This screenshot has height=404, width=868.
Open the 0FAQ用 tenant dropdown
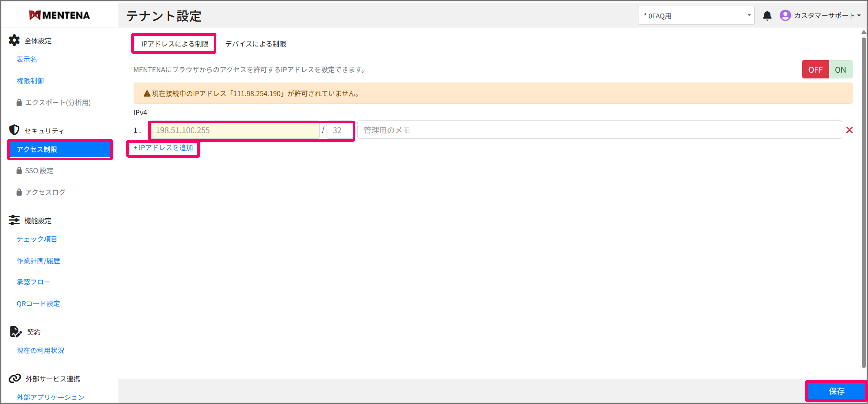coord(696,16)
